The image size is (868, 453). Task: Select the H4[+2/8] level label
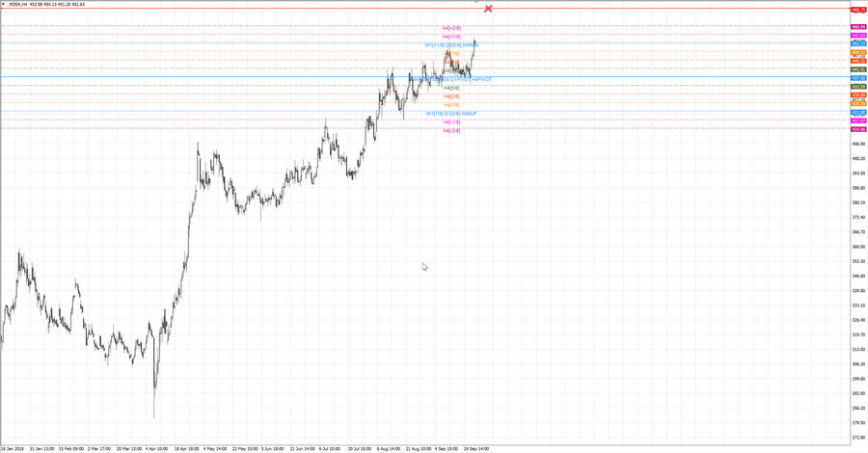coord(451,28)
